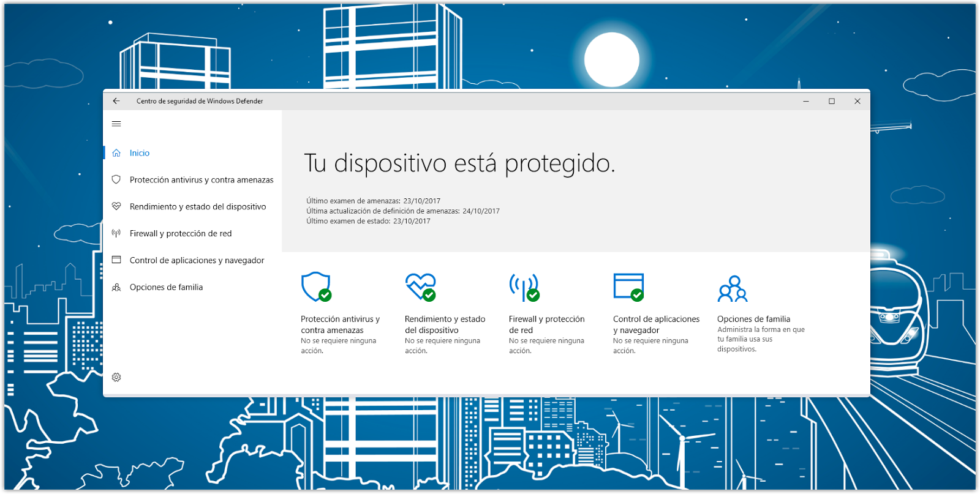Open the Opciones de familia tile title
The image size is (980, 494).
pyautogui.click(x=754, y=319)
